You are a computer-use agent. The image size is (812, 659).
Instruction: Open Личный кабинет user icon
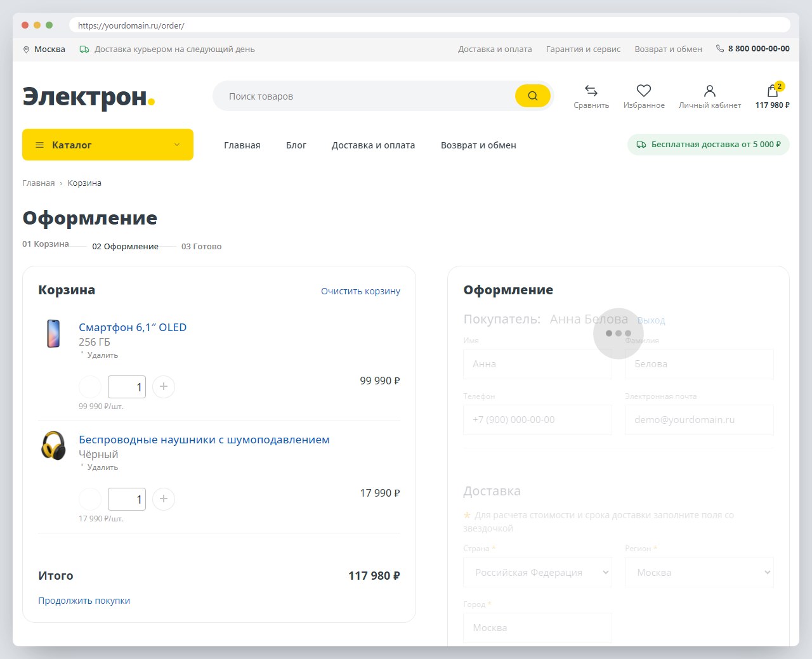710,91
